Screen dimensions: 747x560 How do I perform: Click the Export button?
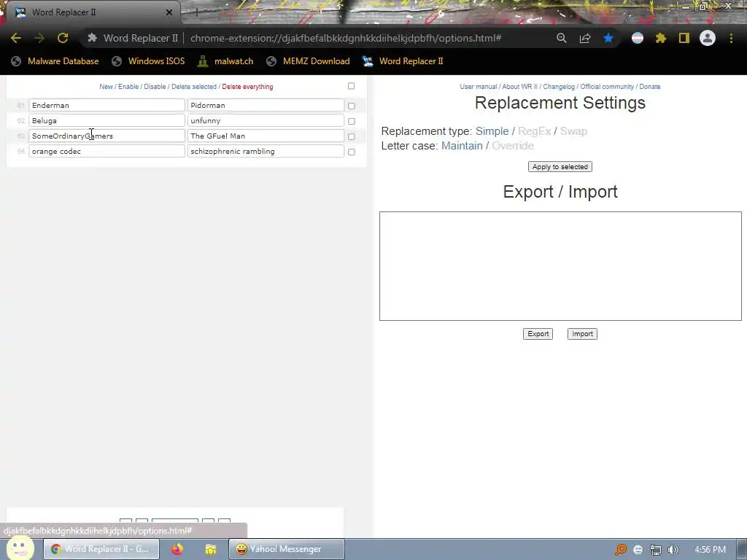point(538,334)
